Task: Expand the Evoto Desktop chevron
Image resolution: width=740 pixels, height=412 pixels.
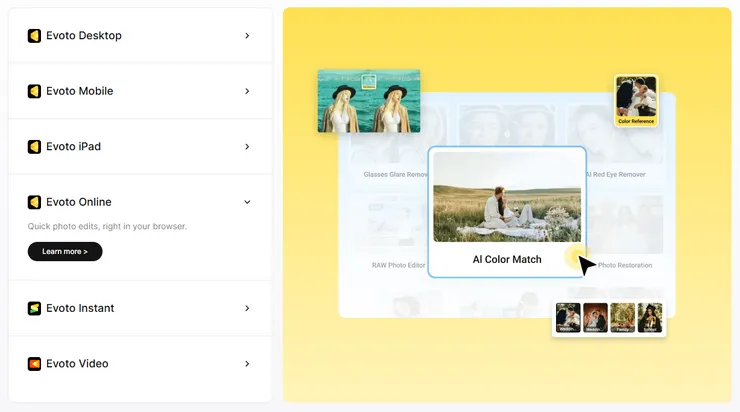Action: 247,36
